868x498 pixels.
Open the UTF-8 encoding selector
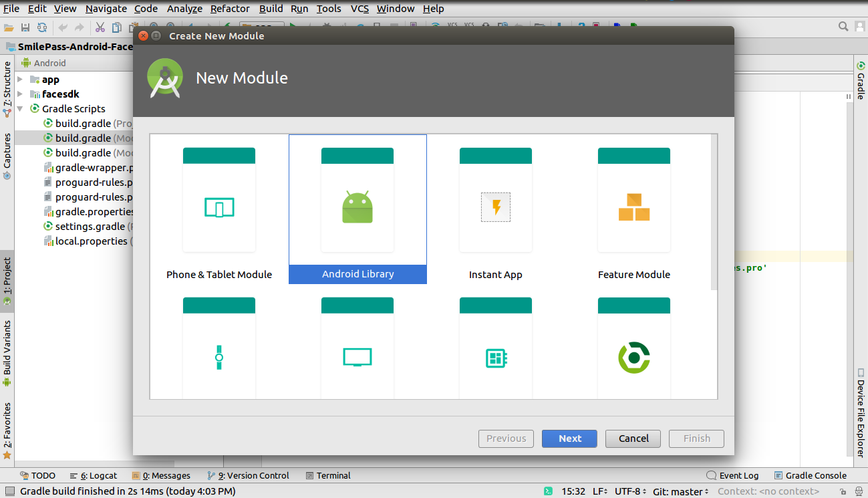click(630, 491)
